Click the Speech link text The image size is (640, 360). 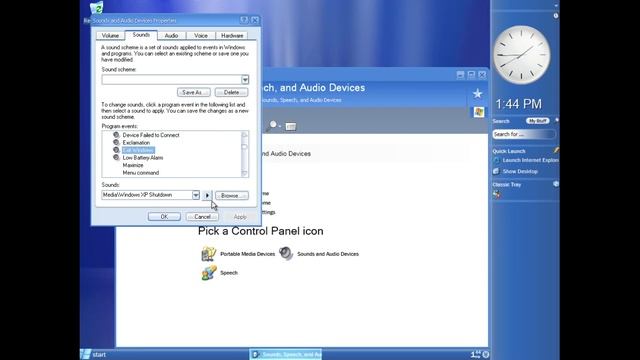229,273
